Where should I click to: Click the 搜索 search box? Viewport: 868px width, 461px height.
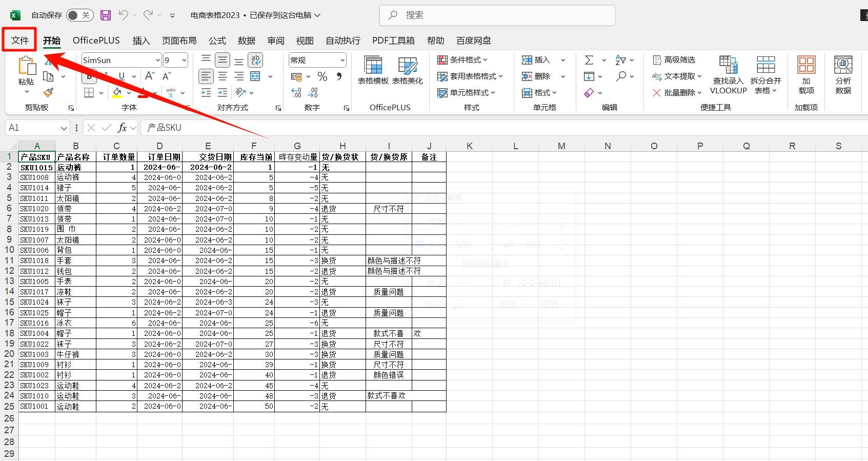(496, 15)
